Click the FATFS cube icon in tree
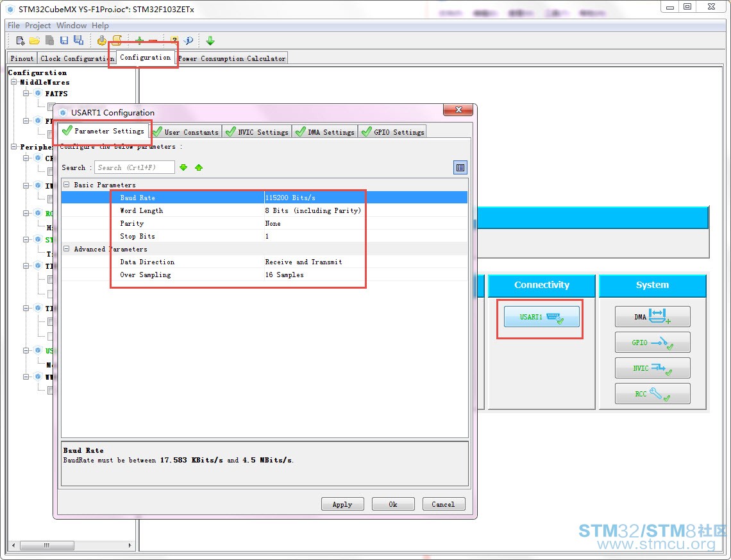The width and height of the screenshot is (731, 560). pos(38,93)
